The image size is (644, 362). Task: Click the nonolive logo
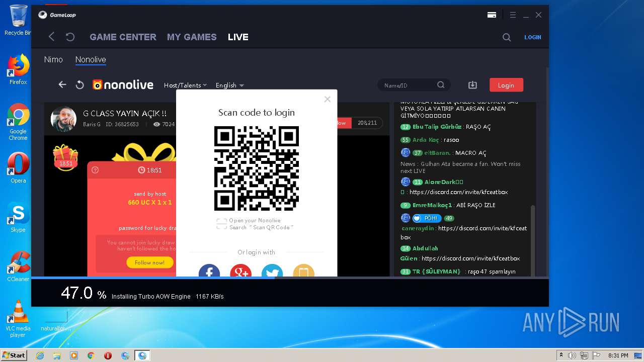[x=123, y=85]
